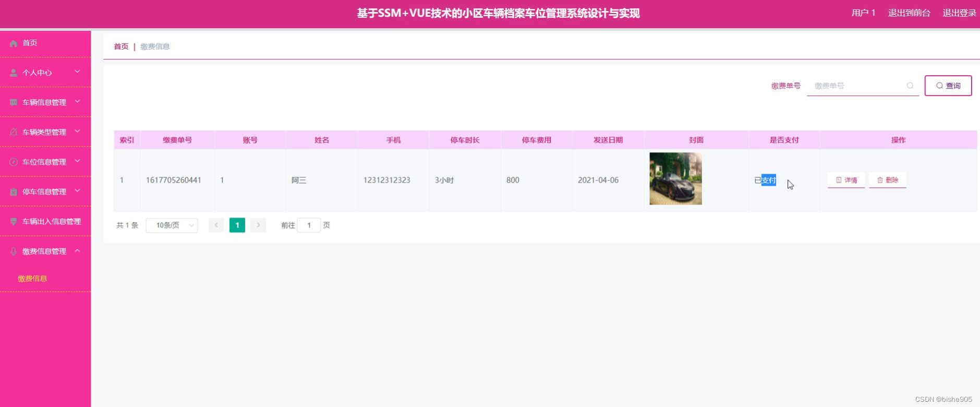The width and height of the screenshot is (980, 407).
Task: Click the 停车费用 column header
Action: [537, 140]
